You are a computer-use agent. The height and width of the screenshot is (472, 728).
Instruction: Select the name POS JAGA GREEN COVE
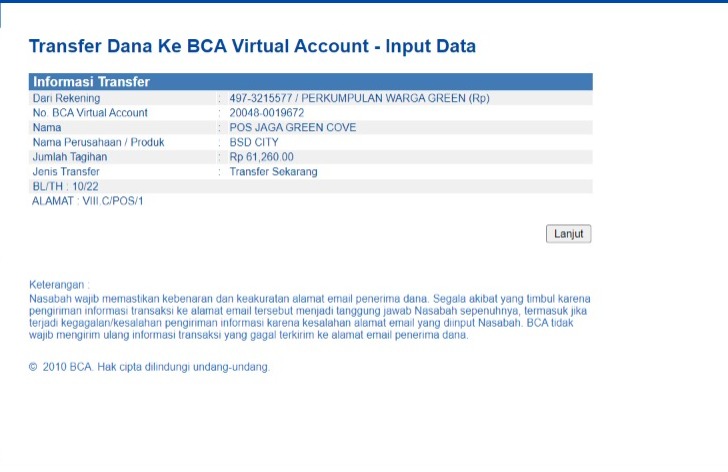292,127
